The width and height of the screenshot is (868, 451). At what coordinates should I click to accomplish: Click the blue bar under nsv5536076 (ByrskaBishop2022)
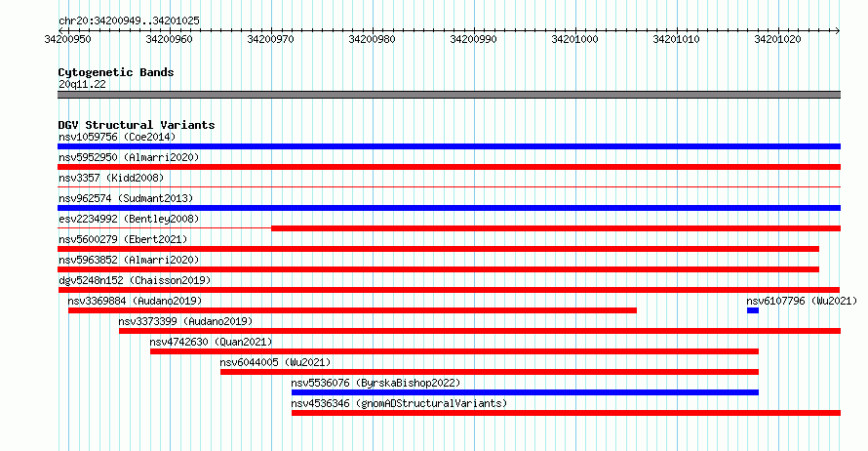point(526,392)
